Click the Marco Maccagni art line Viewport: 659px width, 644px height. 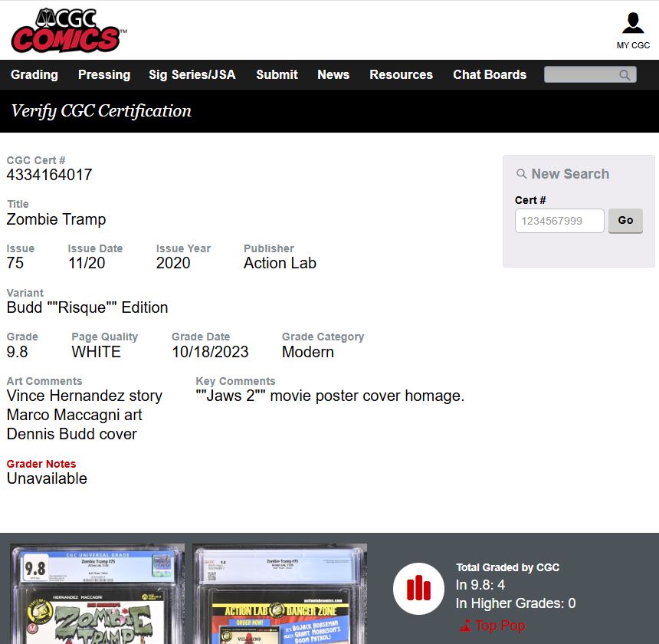click(74, 415)
